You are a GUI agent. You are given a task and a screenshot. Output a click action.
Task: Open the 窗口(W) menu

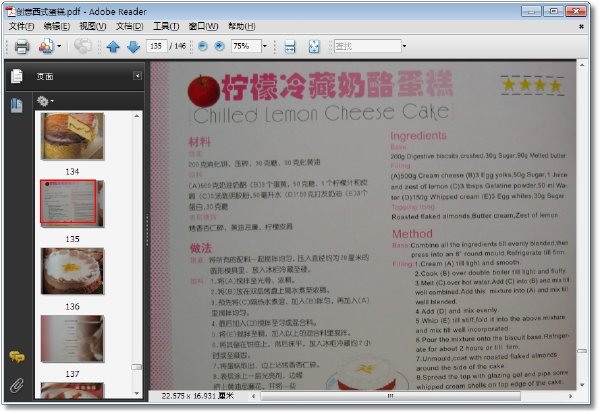(203, 26)
